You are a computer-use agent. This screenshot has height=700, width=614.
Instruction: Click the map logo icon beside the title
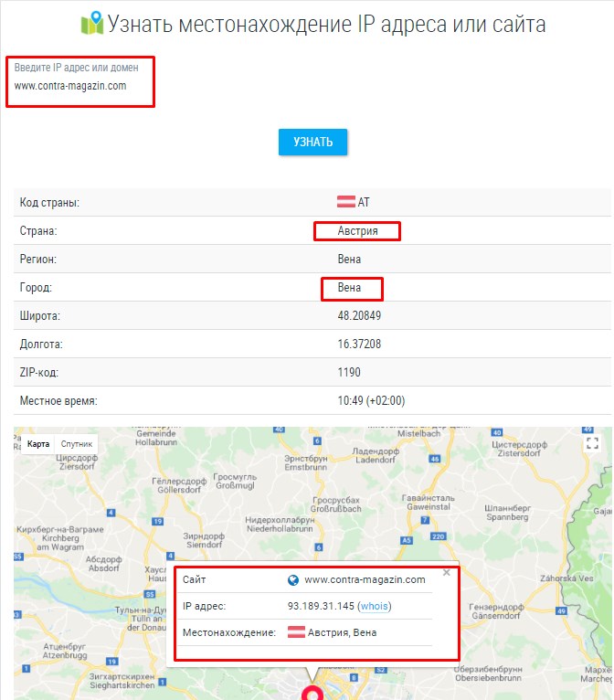[92, 23]
